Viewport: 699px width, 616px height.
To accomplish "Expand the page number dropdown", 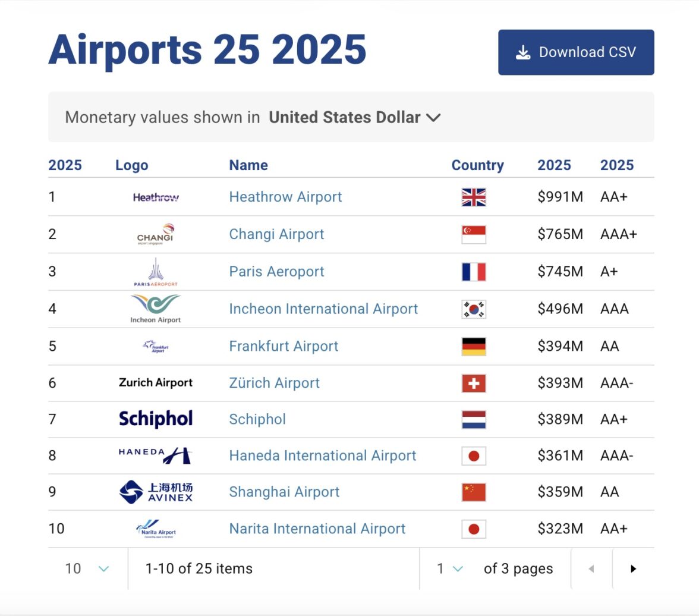I will coord(450,568).
